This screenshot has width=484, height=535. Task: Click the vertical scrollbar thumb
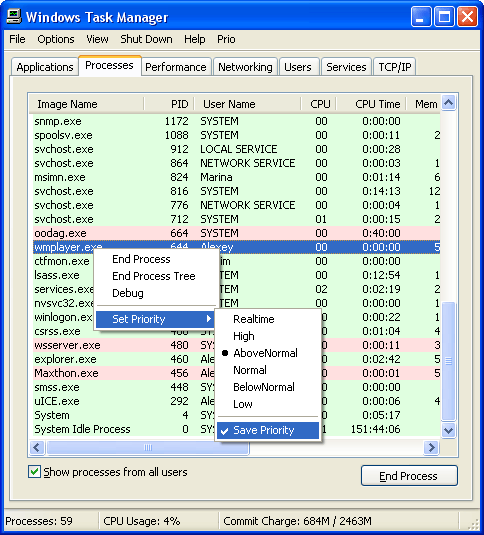pos(449,361)
